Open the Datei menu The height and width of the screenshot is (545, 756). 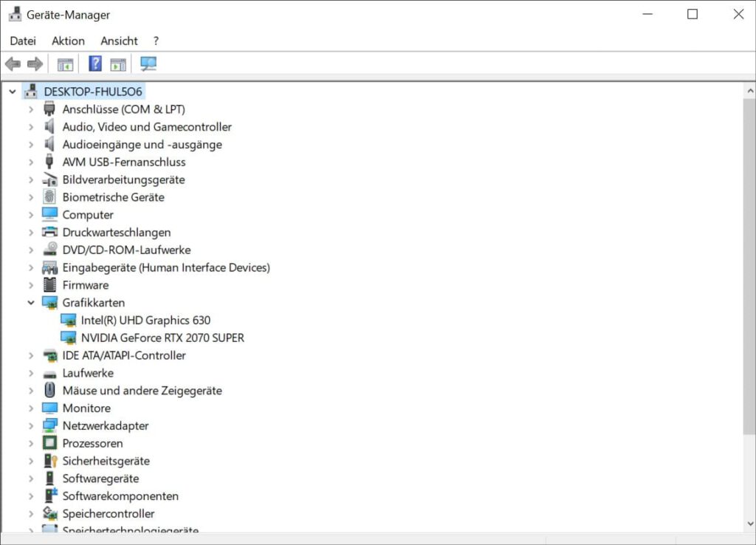23,41
